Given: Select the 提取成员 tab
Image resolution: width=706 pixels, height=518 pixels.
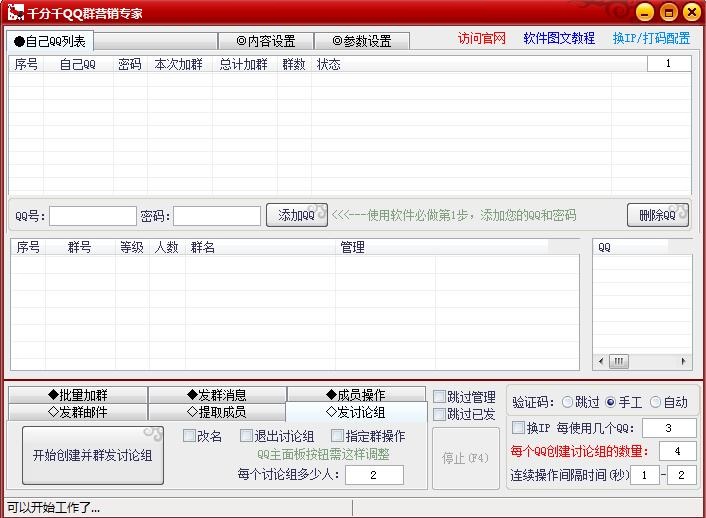Looking at the screenshot, I should (217, 412).
